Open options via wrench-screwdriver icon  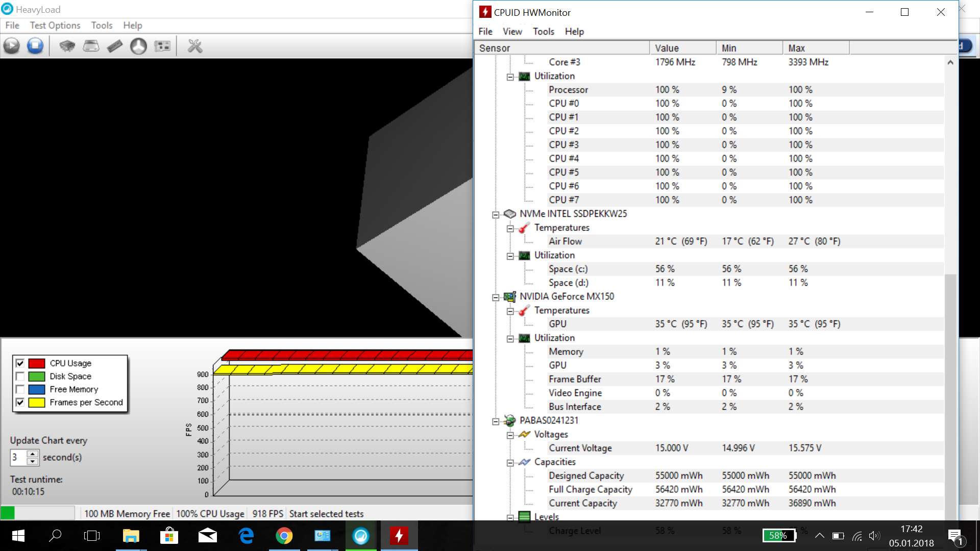tap(195, 46)
